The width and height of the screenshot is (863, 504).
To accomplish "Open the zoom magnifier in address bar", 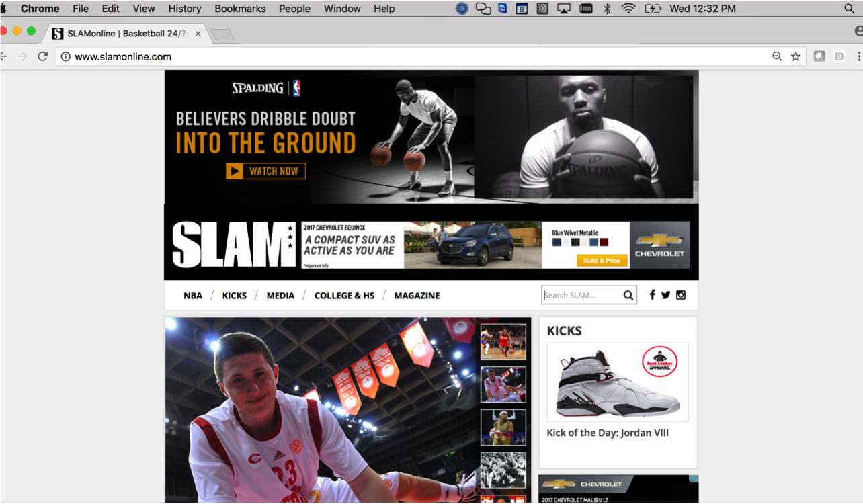I will (777, 56).
